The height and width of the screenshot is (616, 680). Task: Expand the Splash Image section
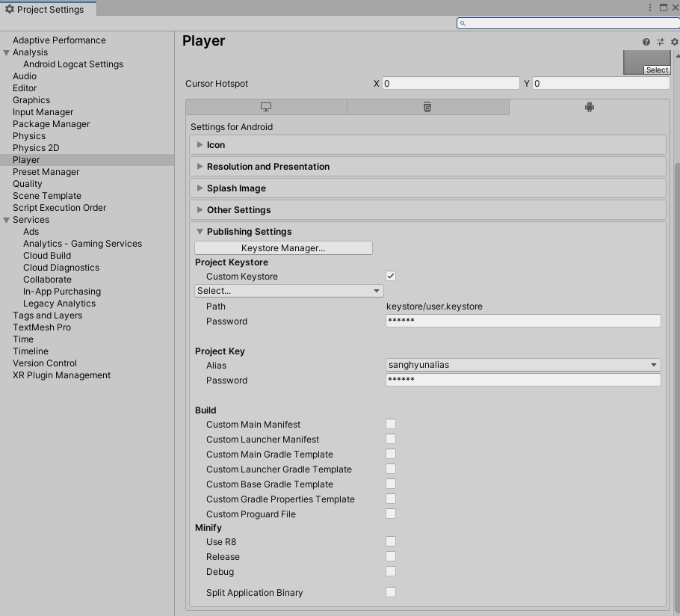pyautogui.click(x=427, y=188)
